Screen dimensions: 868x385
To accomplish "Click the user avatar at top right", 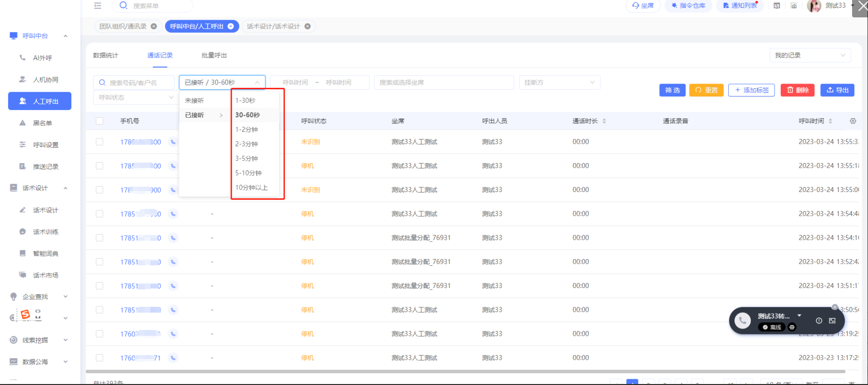I will click(814, 6).
